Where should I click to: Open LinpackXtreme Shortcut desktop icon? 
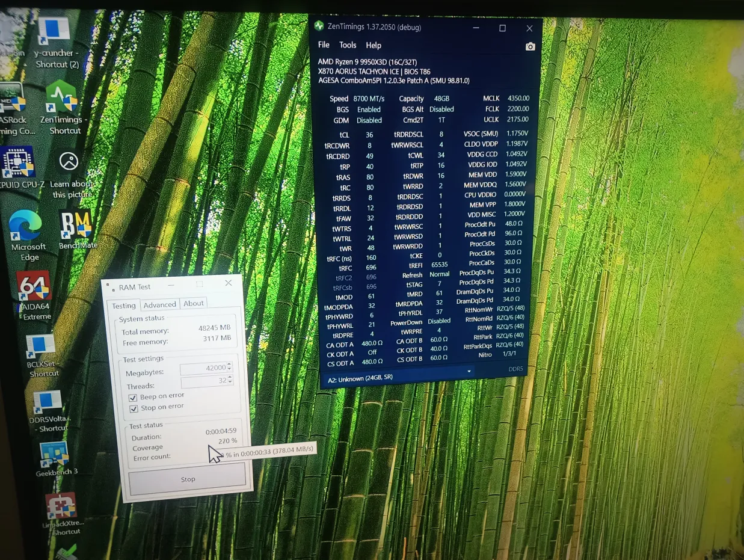click(63, 514)
